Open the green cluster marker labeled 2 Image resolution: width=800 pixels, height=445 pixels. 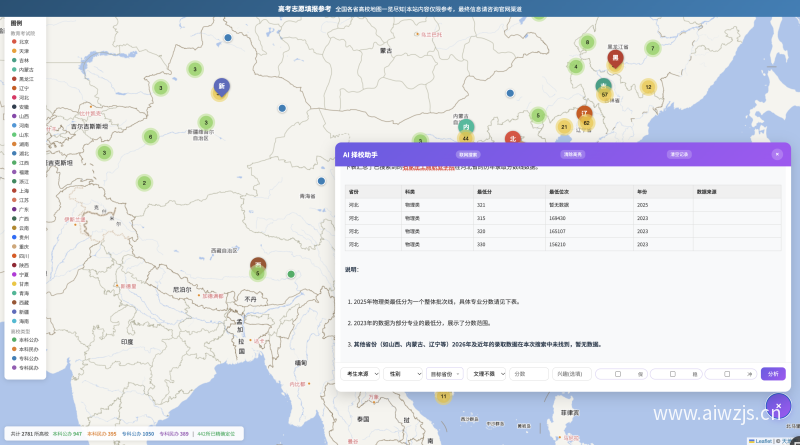click(x=144, y=183)
